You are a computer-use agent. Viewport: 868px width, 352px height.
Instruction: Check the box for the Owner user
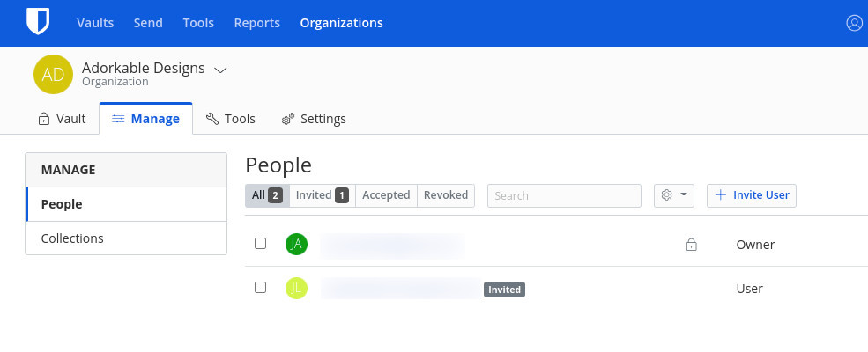(260, 244)
